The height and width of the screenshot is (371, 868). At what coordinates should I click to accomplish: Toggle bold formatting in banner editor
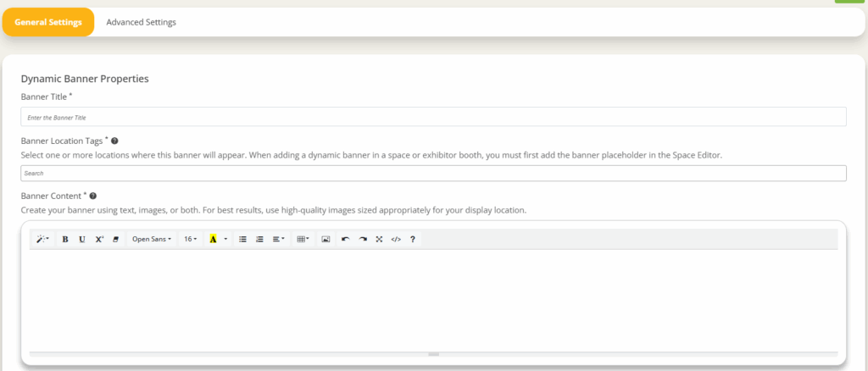pos(65,240)
